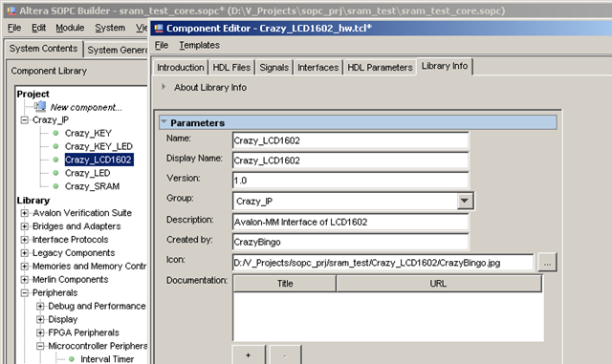Collapse the Peripherals tree node
Viewport: 612px width, 364px height.
[25, 292]
